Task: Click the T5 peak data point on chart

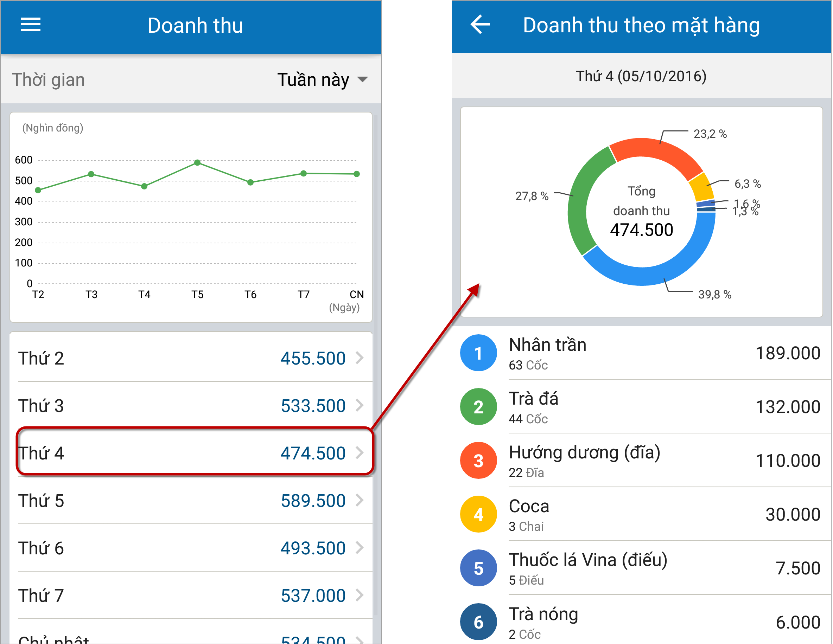Action: tap(197, 163)
